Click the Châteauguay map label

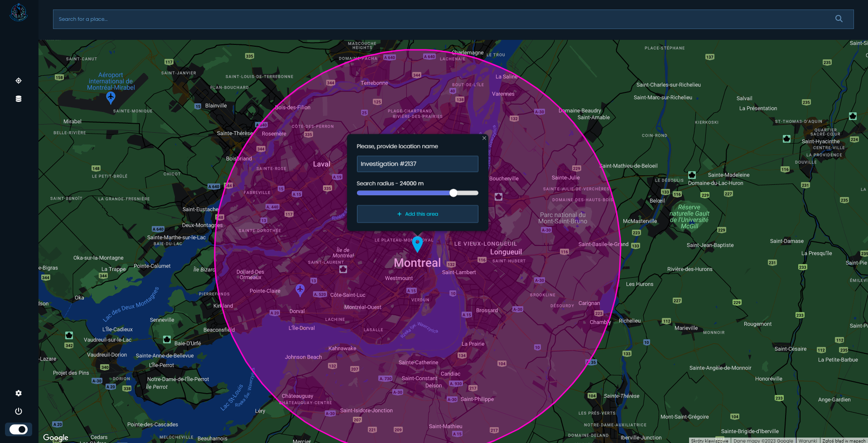[298, 396]
